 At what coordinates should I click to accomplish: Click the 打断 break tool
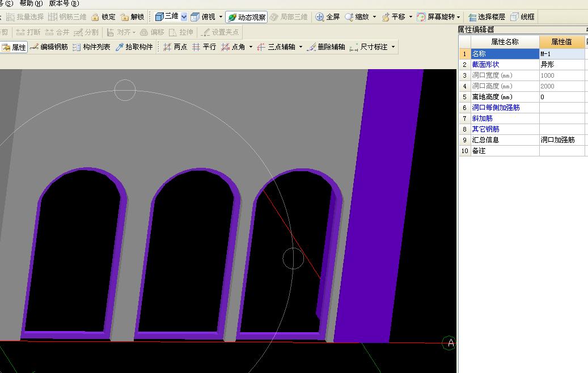tap(28, 32)
